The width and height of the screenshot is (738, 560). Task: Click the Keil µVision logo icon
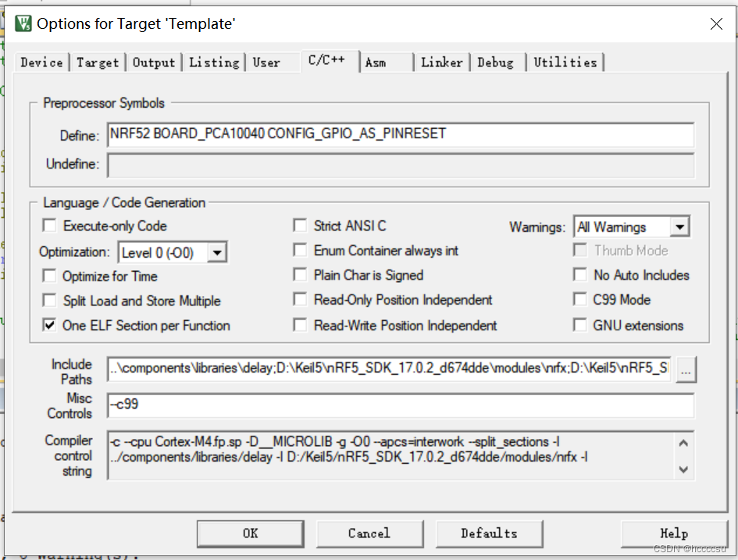click(22, 23)
